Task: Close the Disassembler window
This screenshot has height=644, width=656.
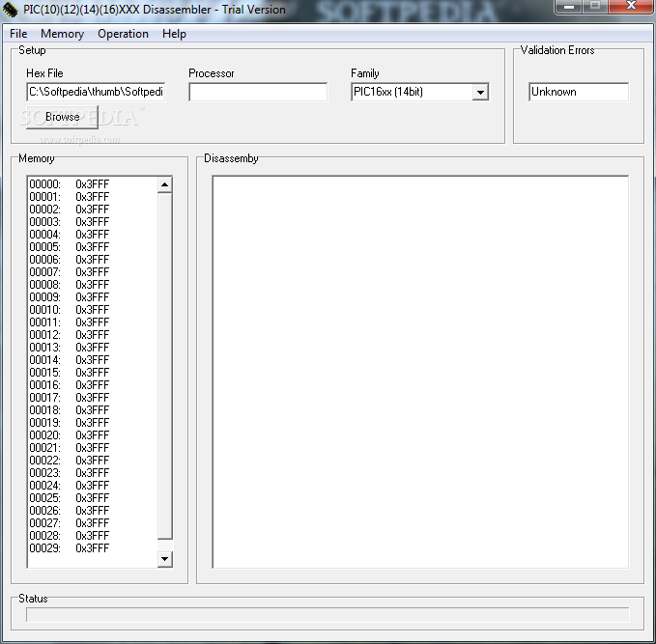Action: pyautogui.click(x=631, y=6)
